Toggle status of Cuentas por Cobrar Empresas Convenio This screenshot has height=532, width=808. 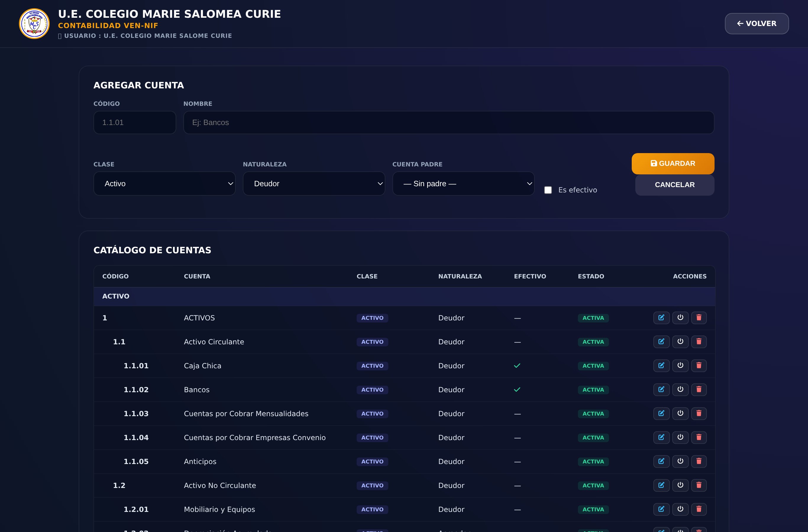tap(680, 437)
